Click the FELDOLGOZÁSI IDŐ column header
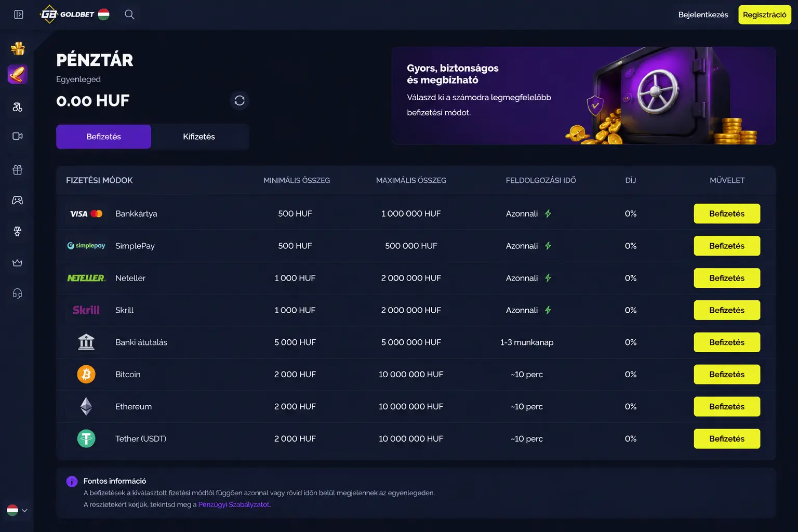Screen dimensions: 798x532 [x=541, y=180]
